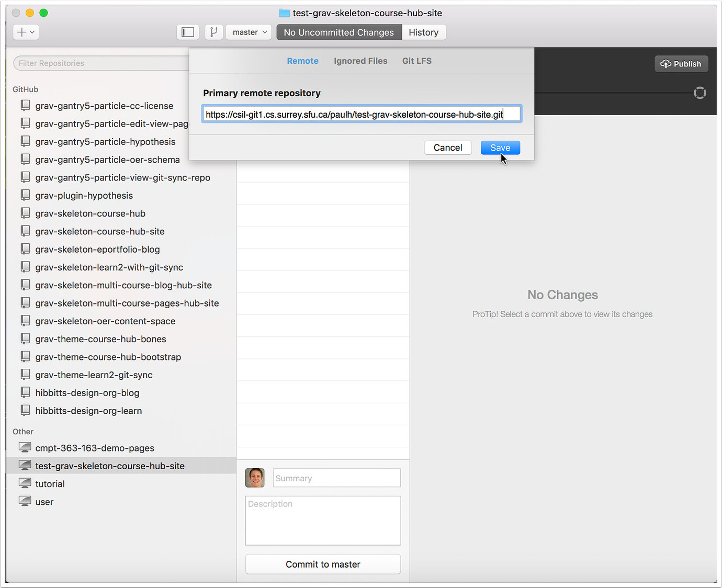
Task: Toggle the repository sidebar panel icon
Action: [187, 32]
